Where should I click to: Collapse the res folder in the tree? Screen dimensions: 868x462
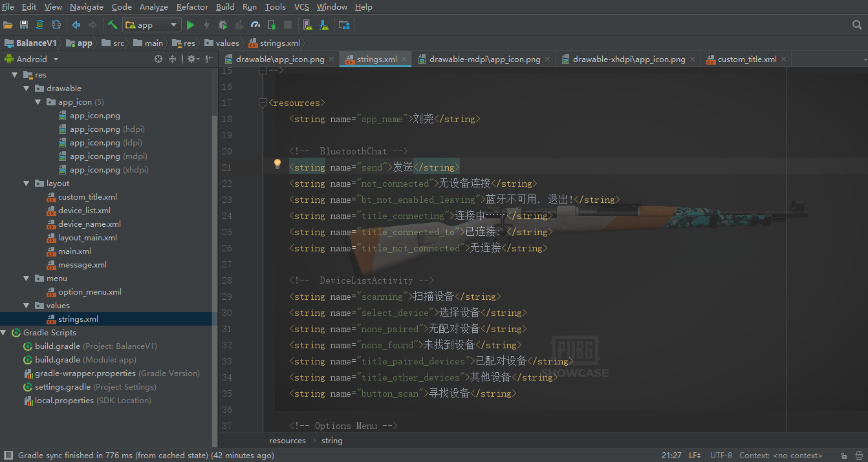[x=15, y=75]
